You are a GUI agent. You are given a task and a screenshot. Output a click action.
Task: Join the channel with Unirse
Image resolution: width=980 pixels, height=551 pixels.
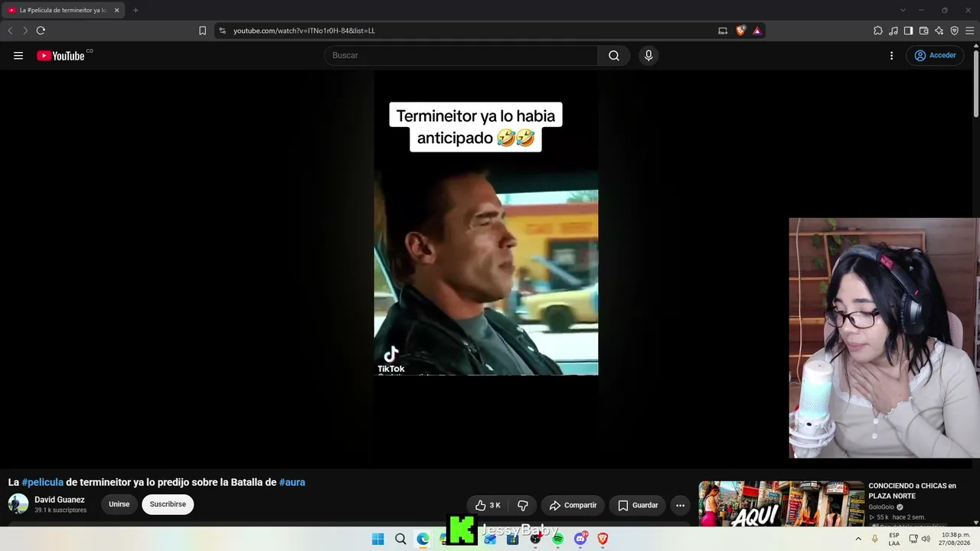click(x=119, y=504)
